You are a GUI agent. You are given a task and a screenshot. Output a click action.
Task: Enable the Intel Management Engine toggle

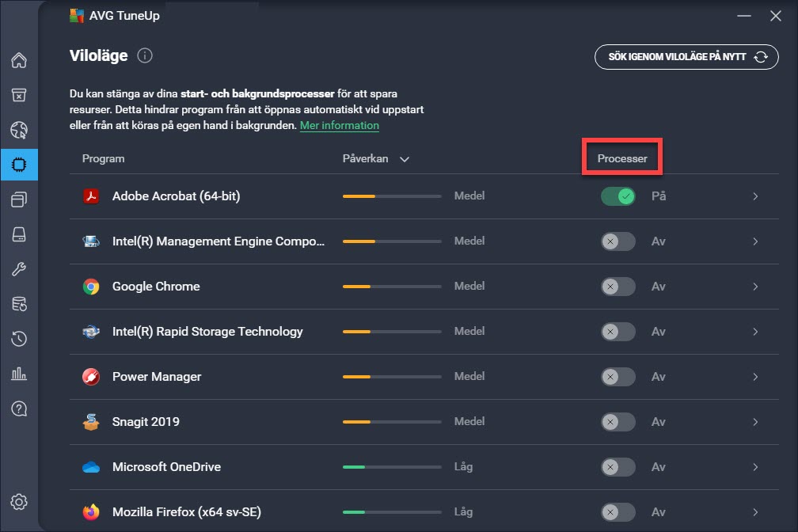[x=617, y=241]
